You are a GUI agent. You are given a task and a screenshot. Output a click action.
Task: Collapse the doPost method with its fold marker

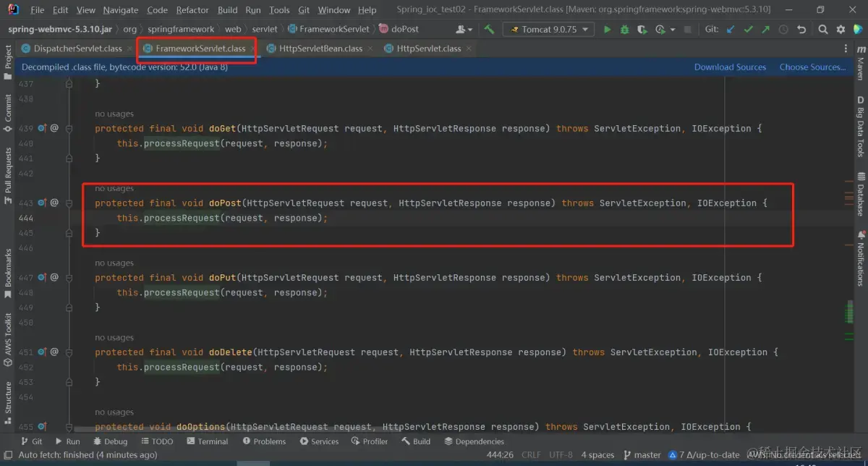click(x=69, y=203)
